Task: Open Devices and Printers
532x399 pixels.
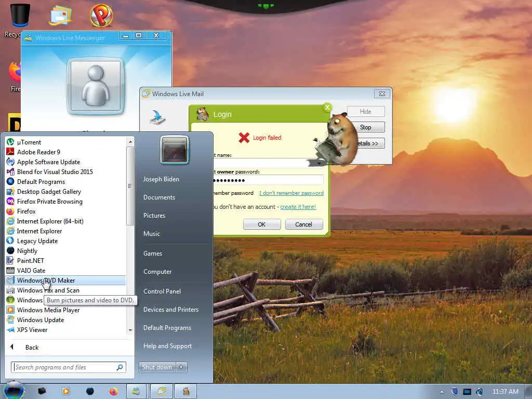Action: pos(170,310)
